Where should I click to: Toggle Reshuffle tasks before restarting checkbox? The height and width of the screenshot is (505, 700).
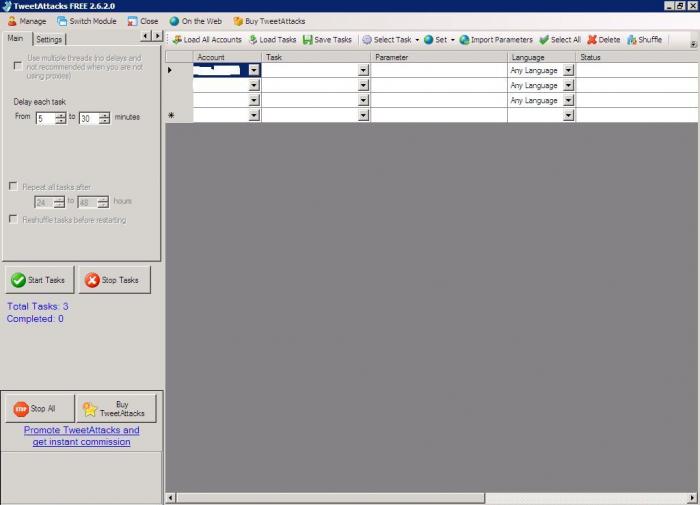pos(13,219)
